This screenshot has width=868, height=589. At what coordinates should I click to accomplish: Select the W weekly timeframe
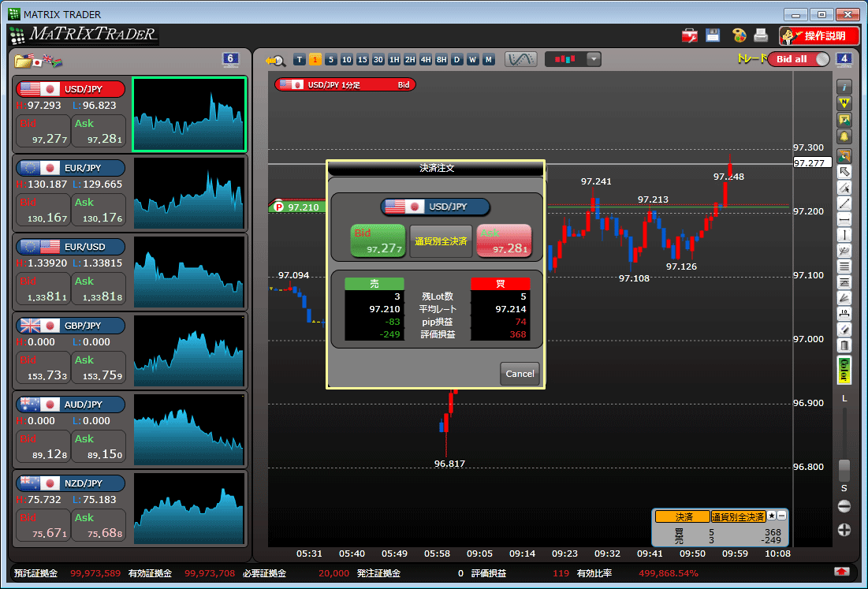click(x=473, y=60)
